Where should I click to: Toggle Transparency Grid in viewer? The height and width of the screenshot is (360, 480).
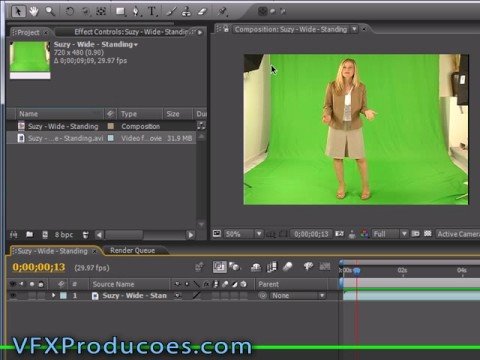[x=428, y=234]
